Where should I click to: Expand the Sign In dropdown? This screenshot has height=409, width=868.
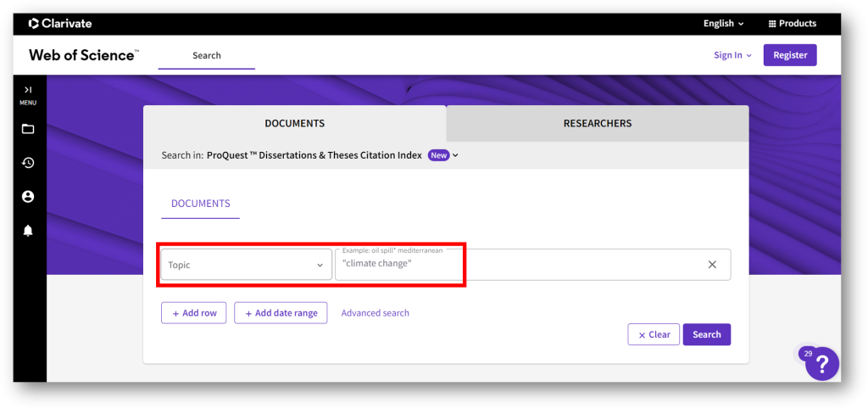coord(732,55)
